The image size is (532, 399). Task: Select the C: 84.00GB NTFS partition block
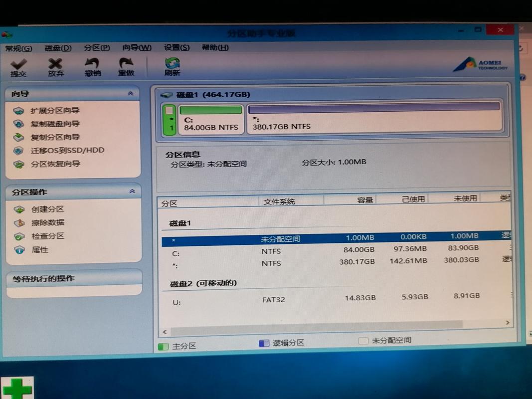point(211,119)
